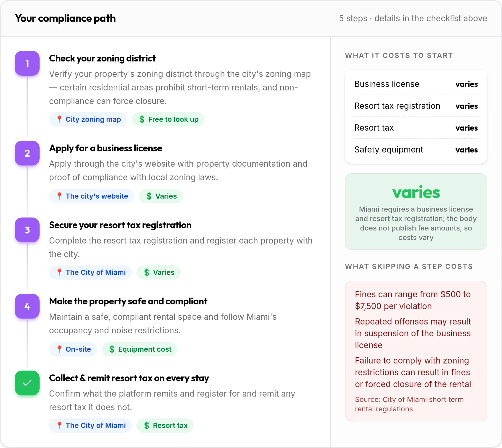Click the dollar icon in Resort tax chip
502x448 pixels.
[146, 426]
